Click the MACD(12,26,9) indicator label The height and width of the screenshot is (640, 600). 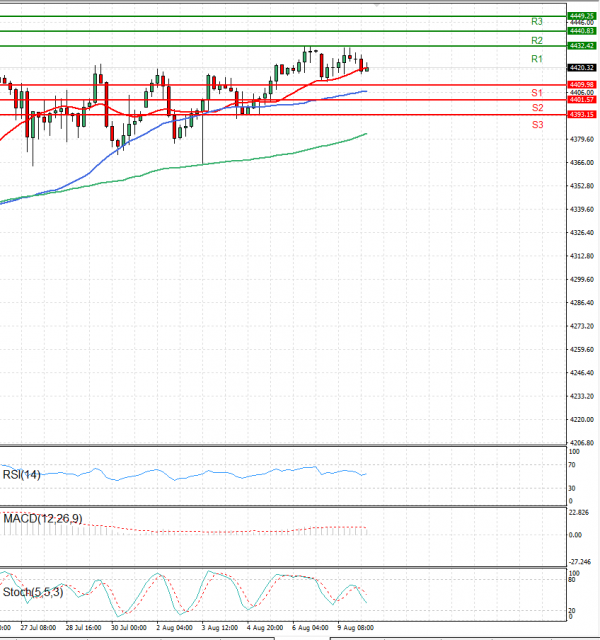point(43,519)
